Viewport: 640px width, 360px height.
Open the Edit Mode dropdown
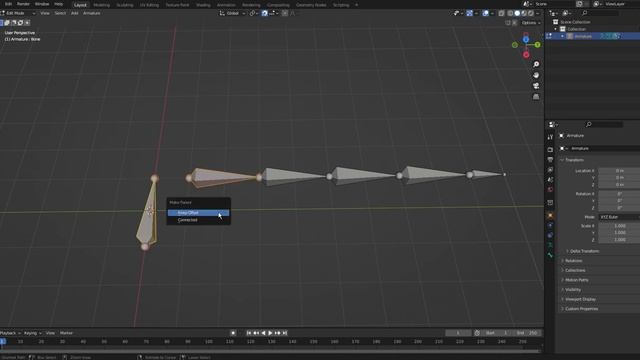(18, 13)
